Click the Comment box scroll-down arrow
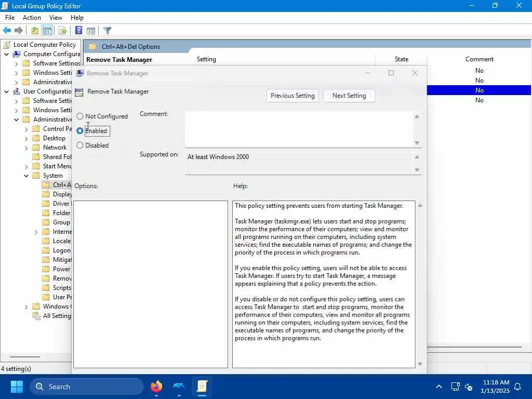This screenshot has height=399, width=532. coord(417,143)
